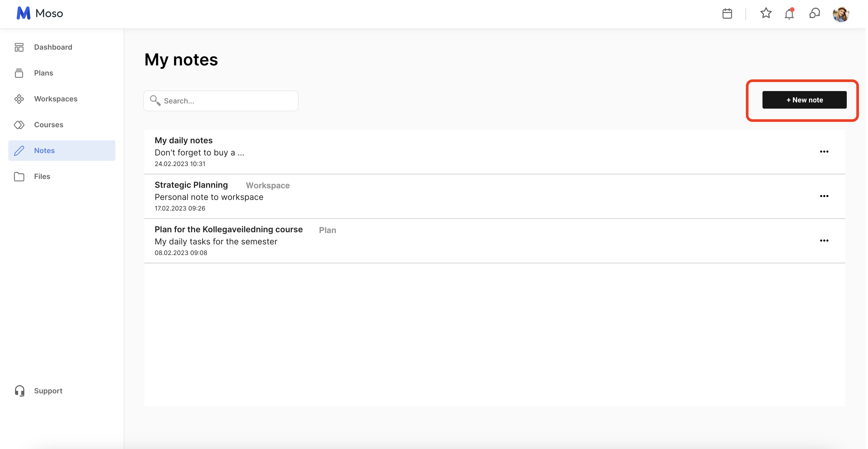868x449 pixels.
Task: Open more options for Kollegaveiledning plan note
Action: coord(824,241)
